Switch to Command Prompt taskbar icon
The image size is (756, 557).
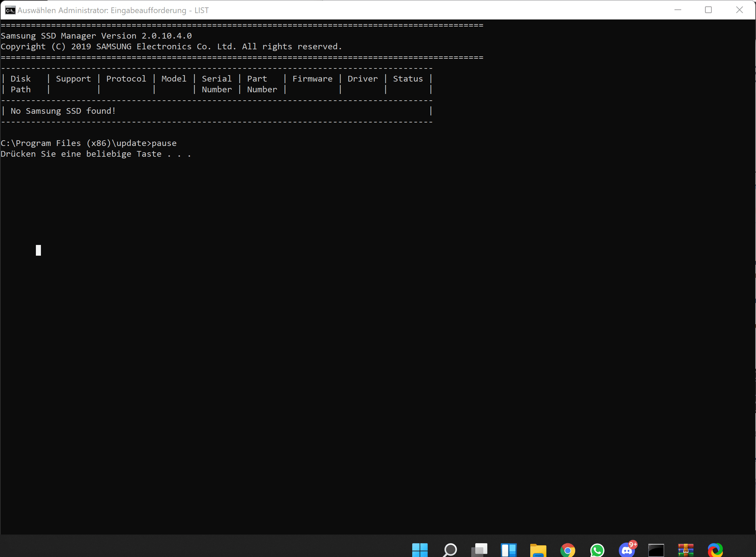click(x=656, y=550)
